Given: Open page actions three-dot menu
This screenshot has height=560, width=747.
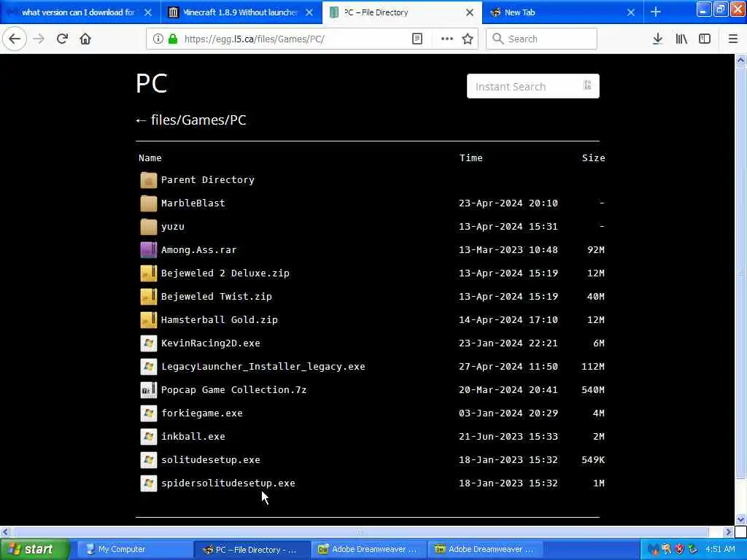Looking at the screenshot, I should tap(447, 39).
